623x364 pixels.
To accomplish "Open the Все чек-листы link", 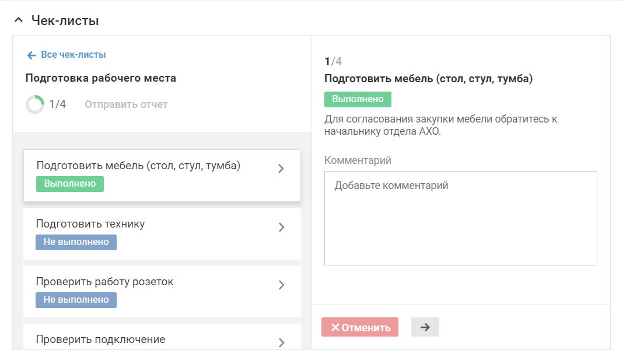I will [x=73, y=55].
